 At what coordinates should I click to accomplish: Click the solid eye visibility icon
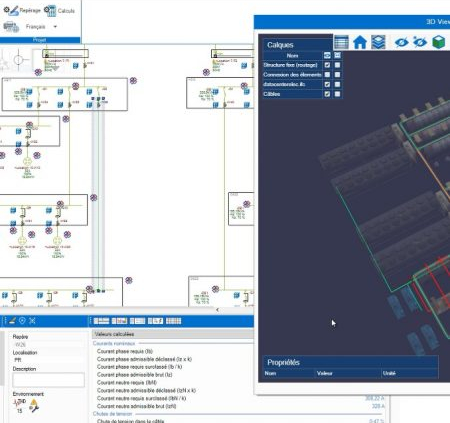tap(401, 42)
